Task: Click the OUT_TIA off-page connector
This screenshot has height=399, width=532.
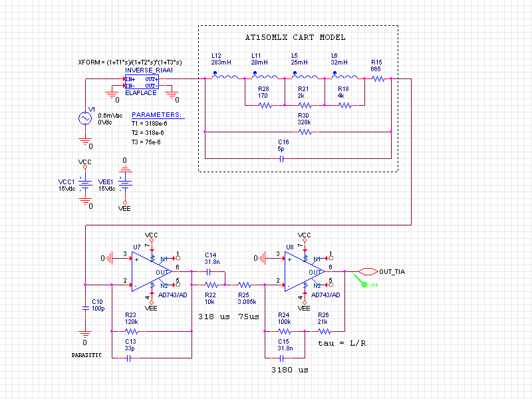Action: click(368, 272)
